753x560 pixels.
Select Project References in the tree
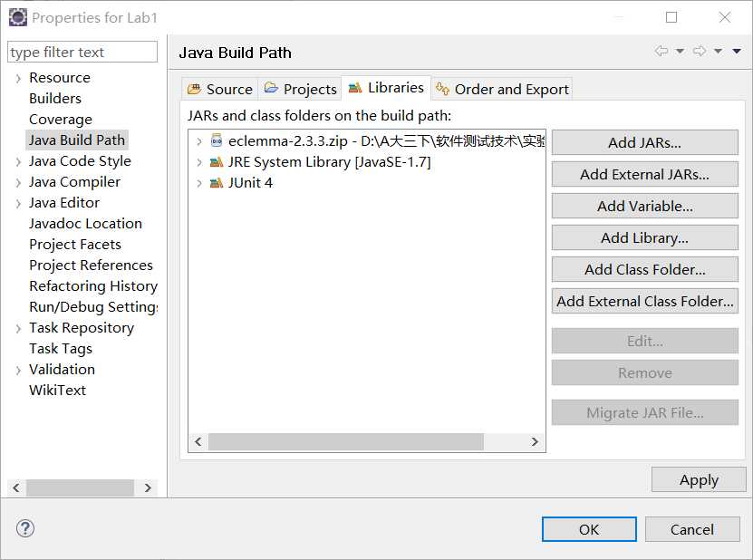[91, 266]
